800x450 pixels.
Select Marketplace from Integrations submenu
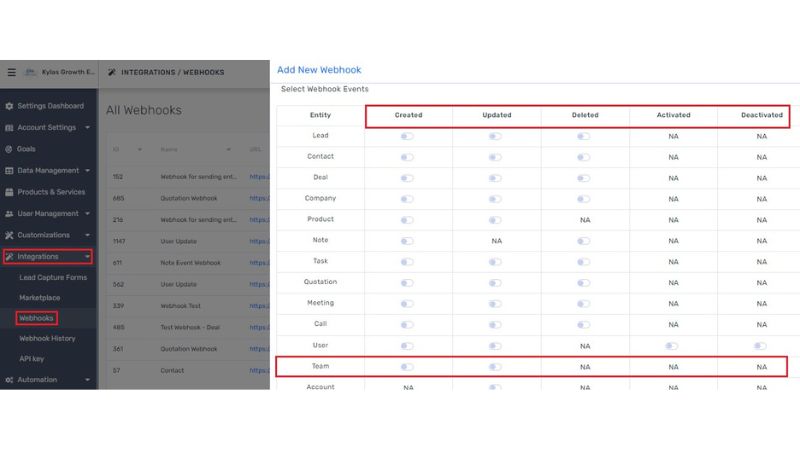click(x=40, y=298)
